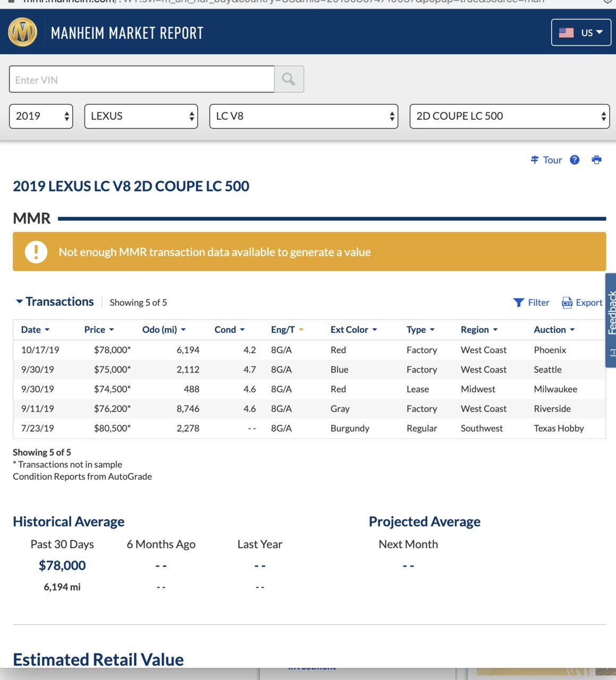The width and height of the screenshot is (616, 680).
Task: Open the Tour guide icon
Action: 535,159
